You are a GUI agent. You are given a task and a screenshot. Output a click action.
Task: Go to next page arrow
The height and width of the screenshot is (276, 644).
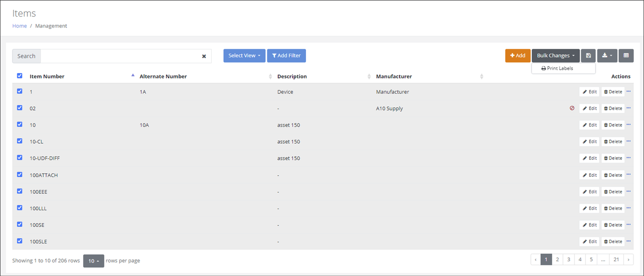tap(628, 259)
